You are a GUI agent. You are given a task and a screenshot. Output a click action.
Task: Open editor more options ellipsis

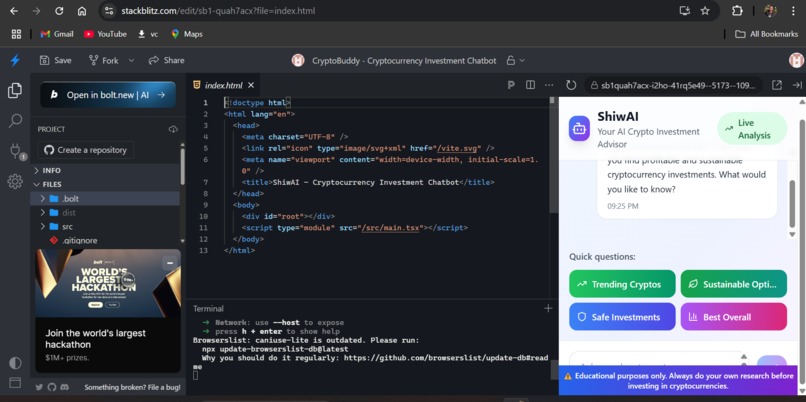(x=549, y=85)
